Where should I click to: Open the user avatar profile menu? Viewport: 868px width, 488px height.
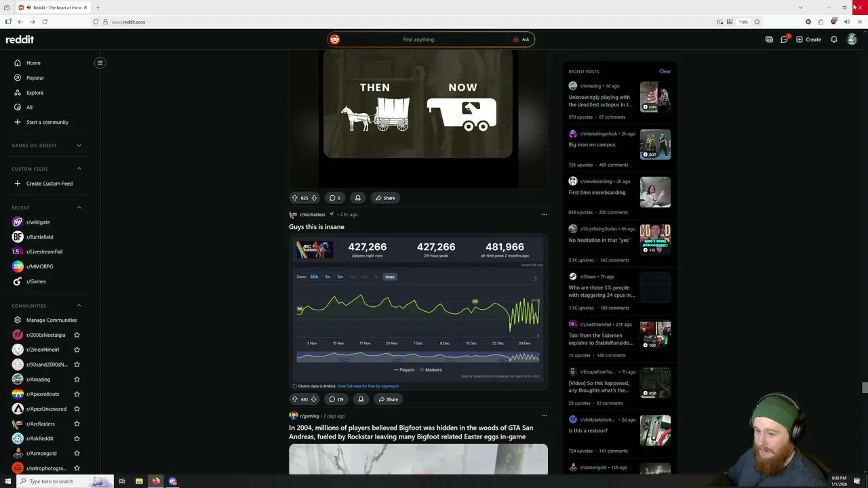852,39
